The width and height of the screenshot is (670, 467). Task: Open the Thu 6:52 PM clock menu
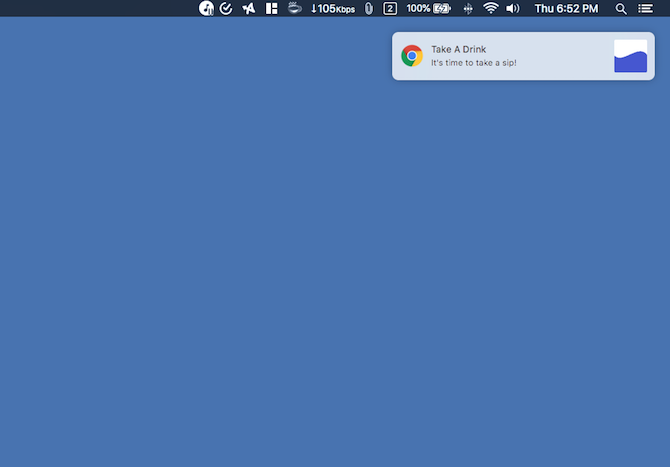pos(566,9)
